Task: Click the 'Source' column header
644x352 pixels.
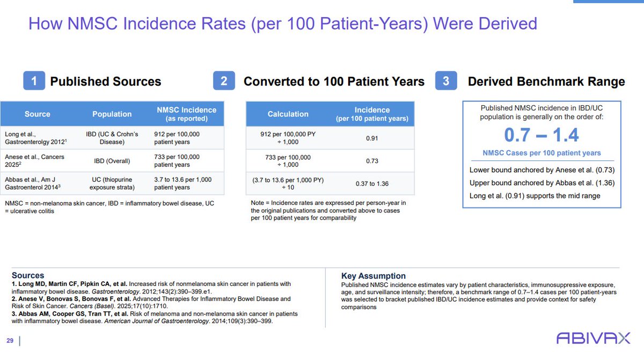Action: pyautogui.click(x=38, y=114)
